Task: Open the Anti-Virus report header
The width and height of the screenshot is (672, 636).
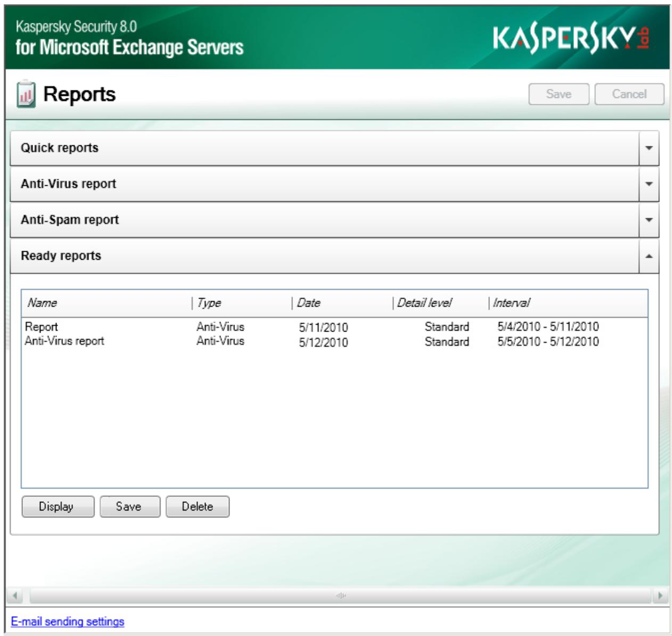Action: (325, 184)
